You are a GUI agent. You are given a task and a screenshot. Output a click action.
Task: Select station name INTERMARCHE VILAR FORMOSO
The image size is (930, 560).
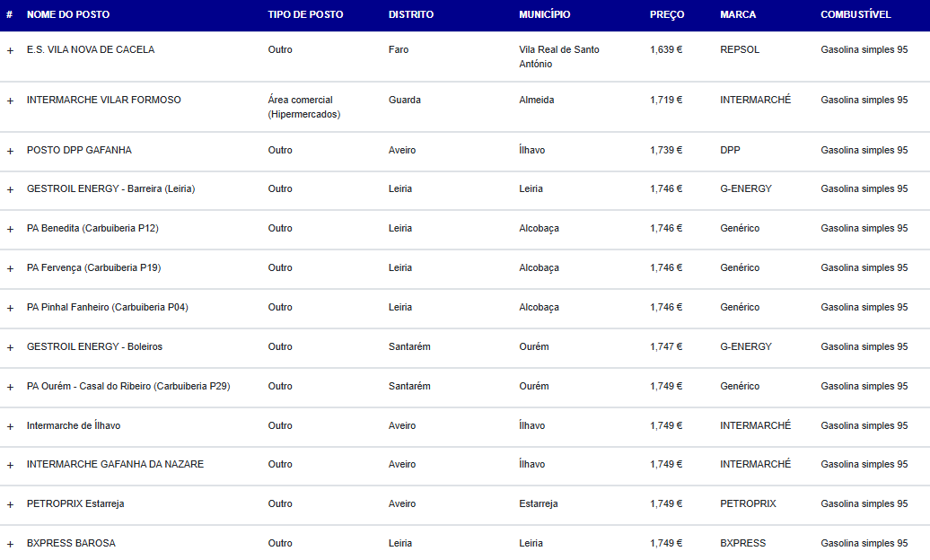(104, 101)
